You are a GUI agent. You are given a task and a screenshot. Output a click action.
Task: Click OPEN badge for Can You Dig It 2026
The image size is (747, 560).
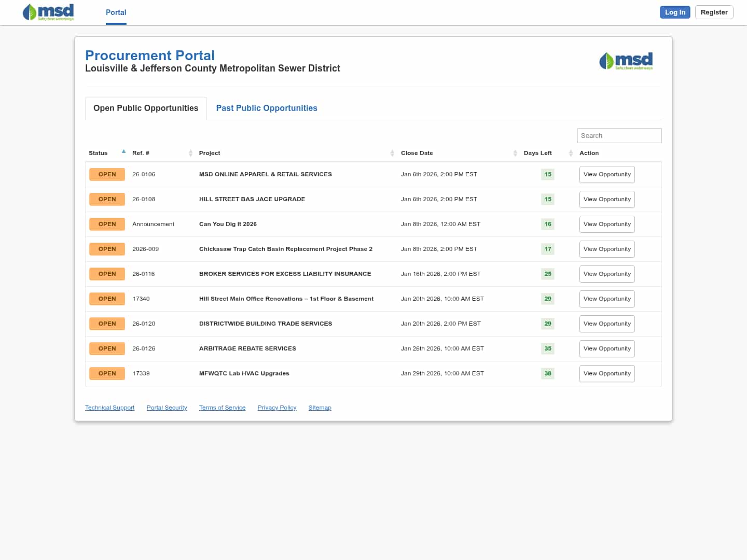tap(107, 224)
